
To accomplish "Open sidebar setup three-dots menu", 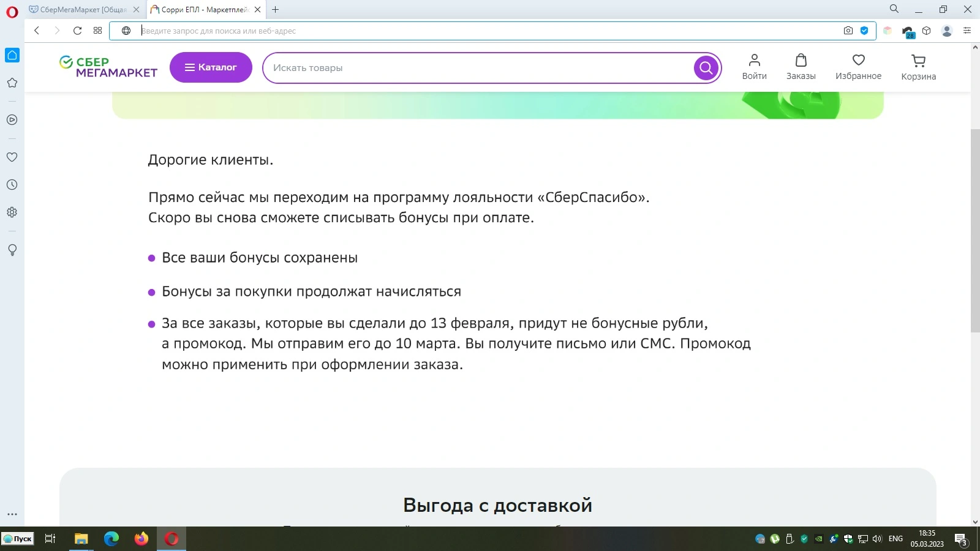I will [12, 514].
